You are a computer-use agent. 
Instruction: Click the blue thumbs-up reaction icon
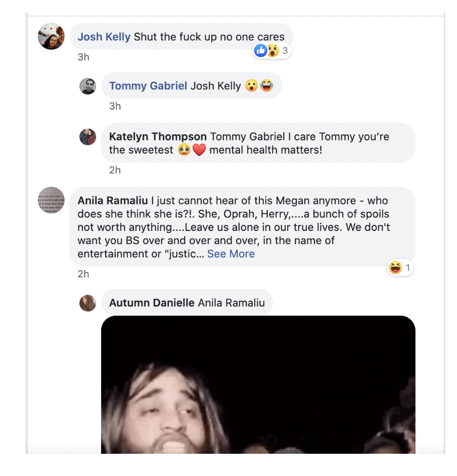tap(260, 51)
